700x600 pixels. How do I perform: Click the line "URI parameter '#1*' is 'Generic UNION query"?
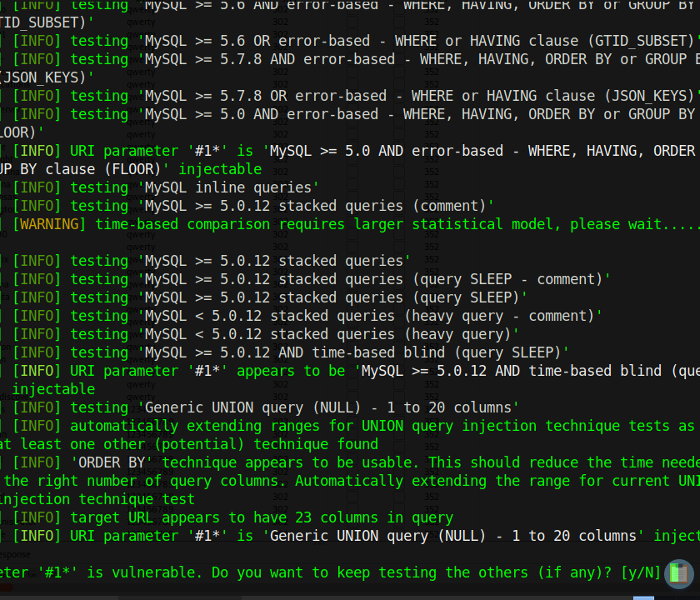coord(350,535)
